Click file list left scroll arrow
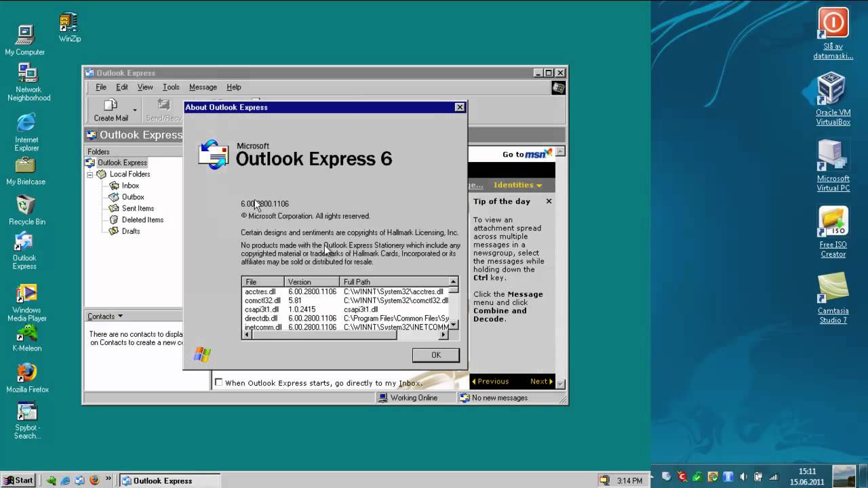 (x=247, y=335)
